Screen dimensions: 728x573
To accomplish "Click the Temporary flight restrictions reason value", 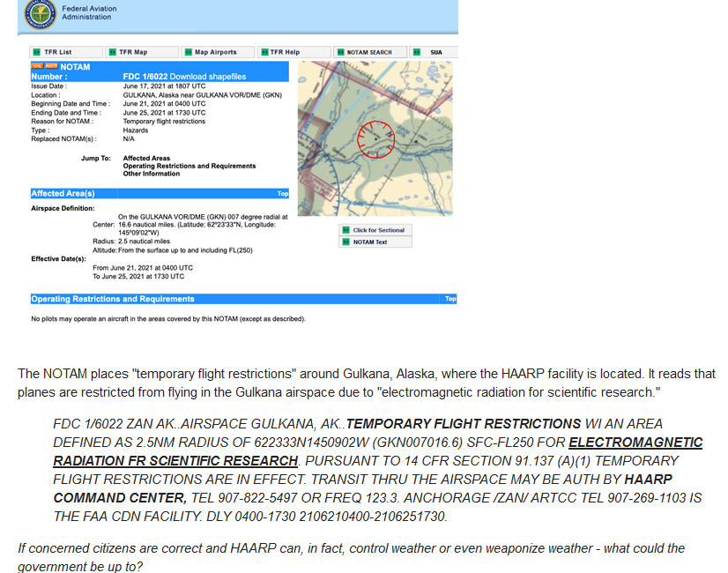I will coord(164,121).
